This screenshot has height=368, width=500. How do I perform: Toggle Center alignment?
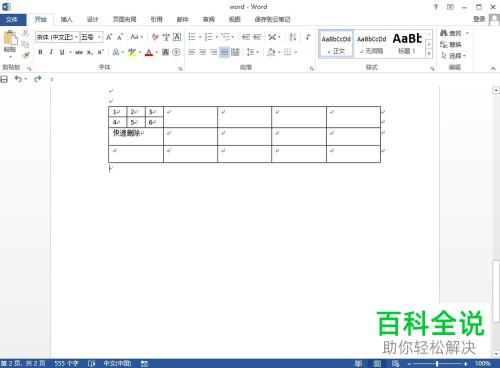click(x=203, y=52)
